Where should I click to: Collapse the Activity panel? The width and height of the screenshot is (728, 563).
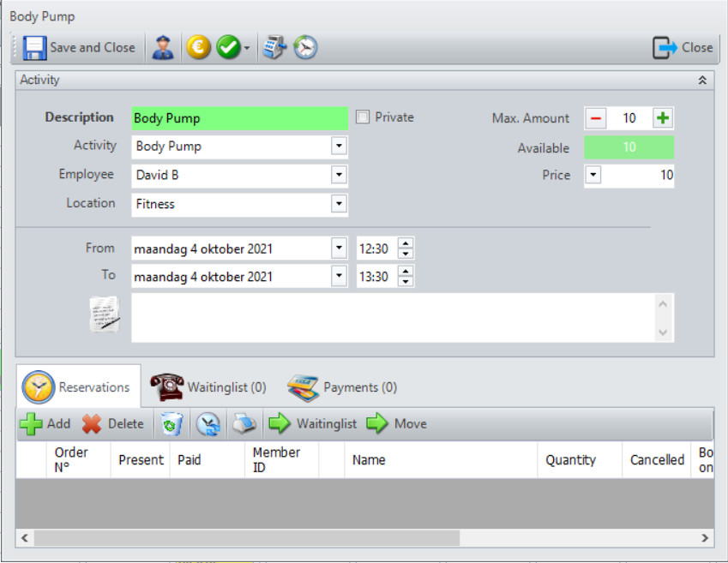tap(702, 80)
